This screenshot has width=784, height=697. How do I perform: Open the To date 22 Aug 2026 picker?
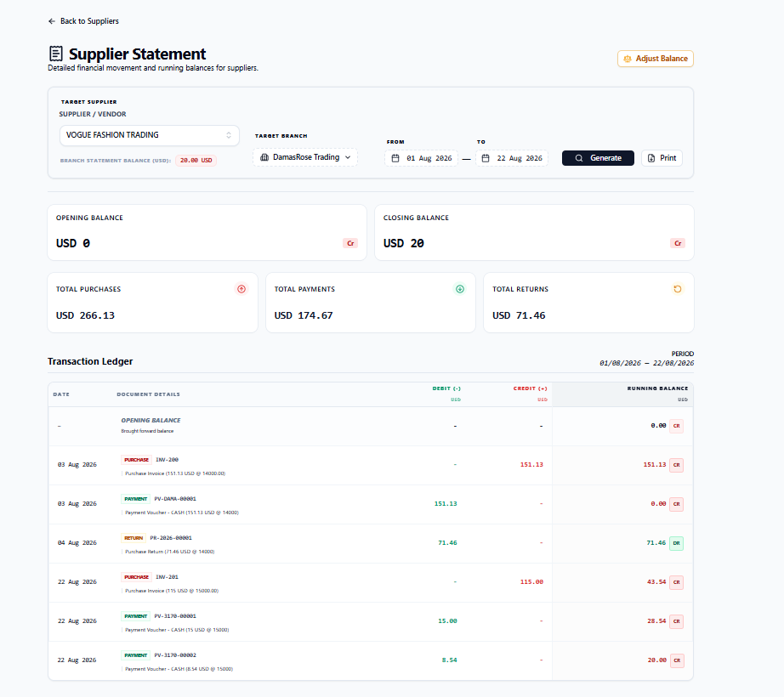coord(512,158)
